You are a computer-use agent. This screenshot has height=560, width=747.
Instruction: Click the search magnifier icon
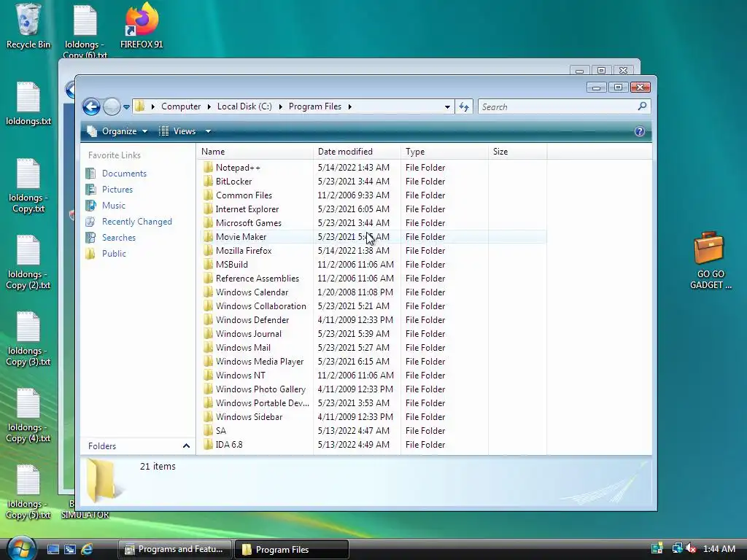(x=642, y=106)
